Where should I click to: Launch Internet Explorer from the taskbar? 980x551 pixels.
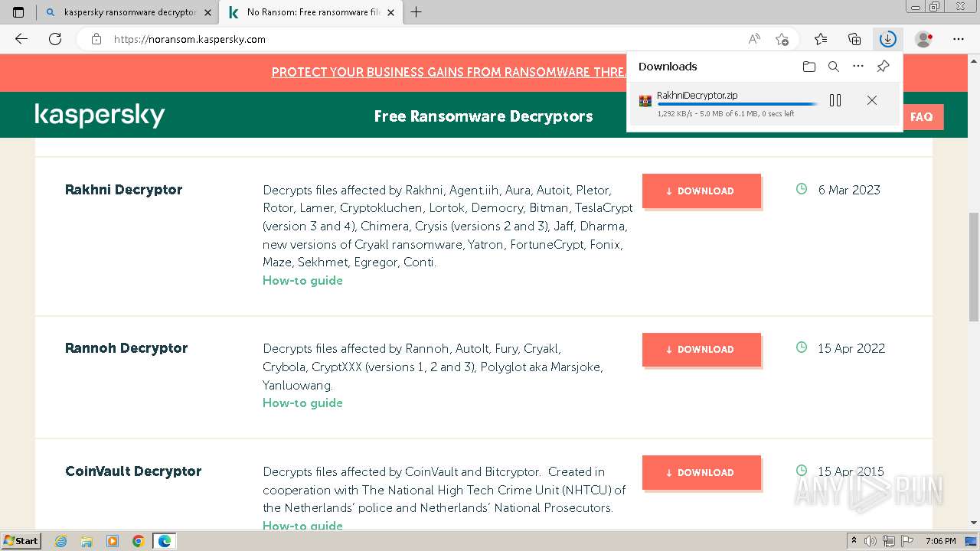(60, 541)
